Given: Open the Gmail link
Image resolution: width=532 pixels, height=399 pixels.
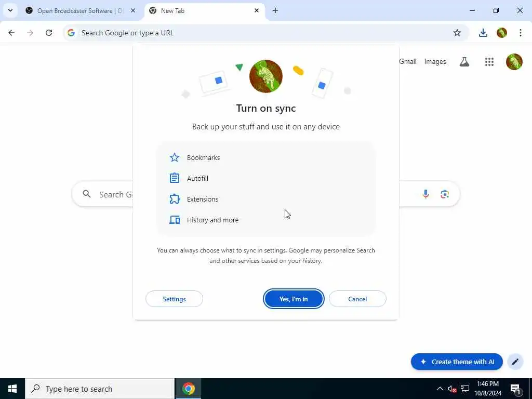Looking at the screenshot, I should point(407,62).
